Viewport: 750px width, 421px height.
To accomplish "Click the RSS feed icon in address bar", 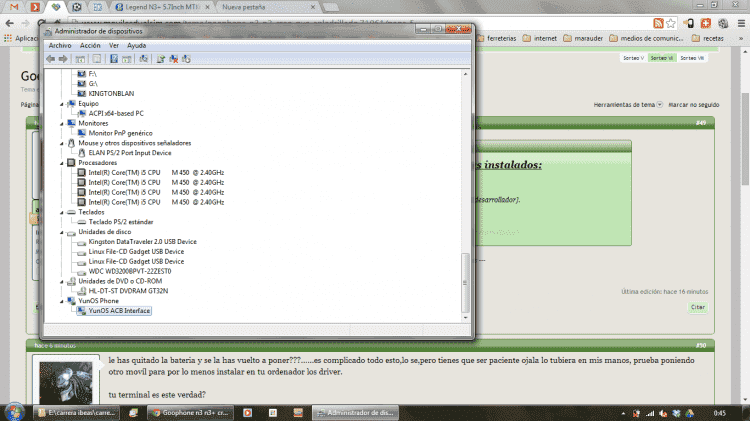I will click(658, 23).
